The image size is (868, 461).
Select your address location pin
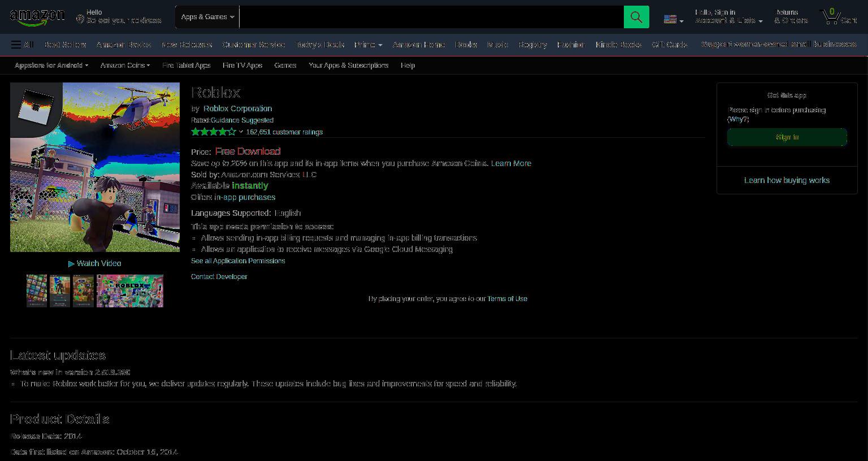click(x=80, y=20)
